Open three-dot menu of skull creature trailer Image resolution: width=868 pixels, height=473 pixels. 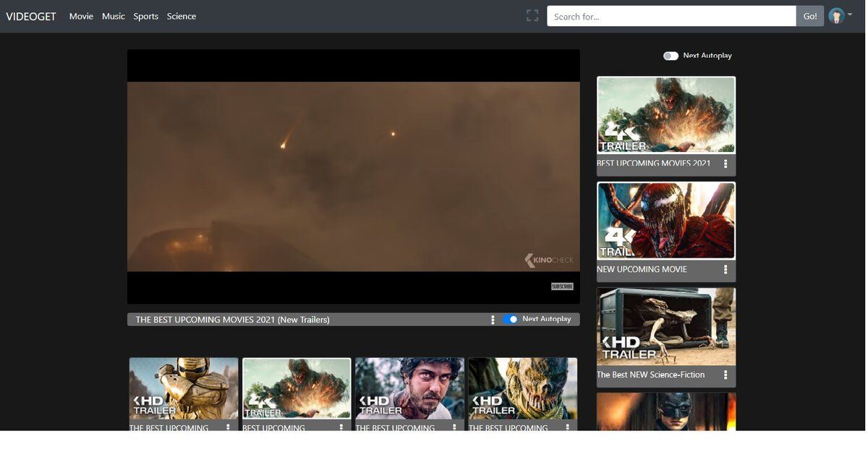coord(567,427)
